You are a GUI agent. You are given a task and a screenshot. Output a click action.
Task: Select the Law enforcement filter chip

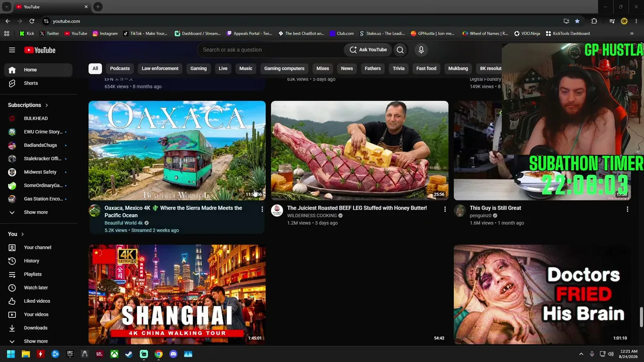tap(160, 68)
